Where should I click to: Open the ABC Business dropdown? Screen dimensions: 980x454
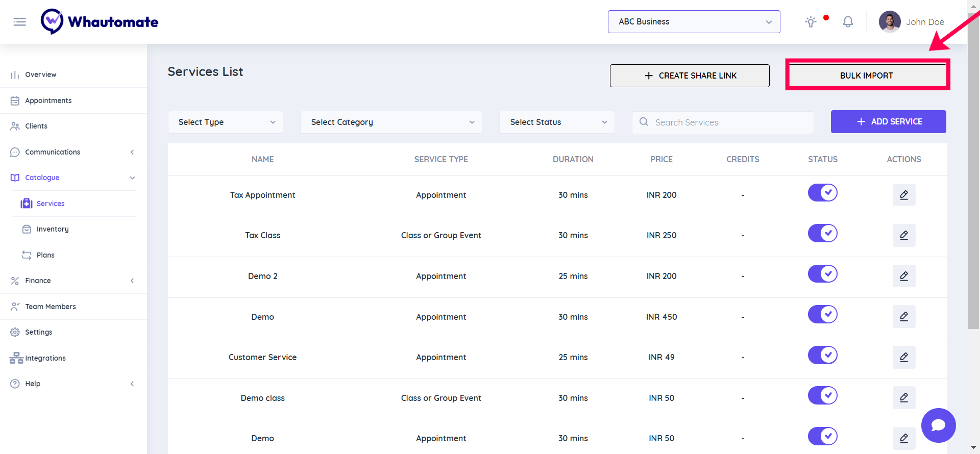(694, 22)
